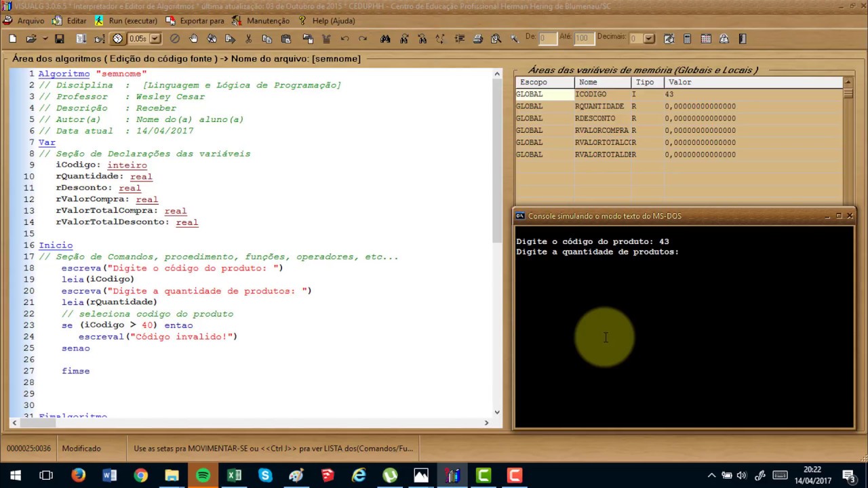Open the calculator tool icon
The width and height of the screenshot is (868, 488).
pyautogui.click(x=688, y=39)
